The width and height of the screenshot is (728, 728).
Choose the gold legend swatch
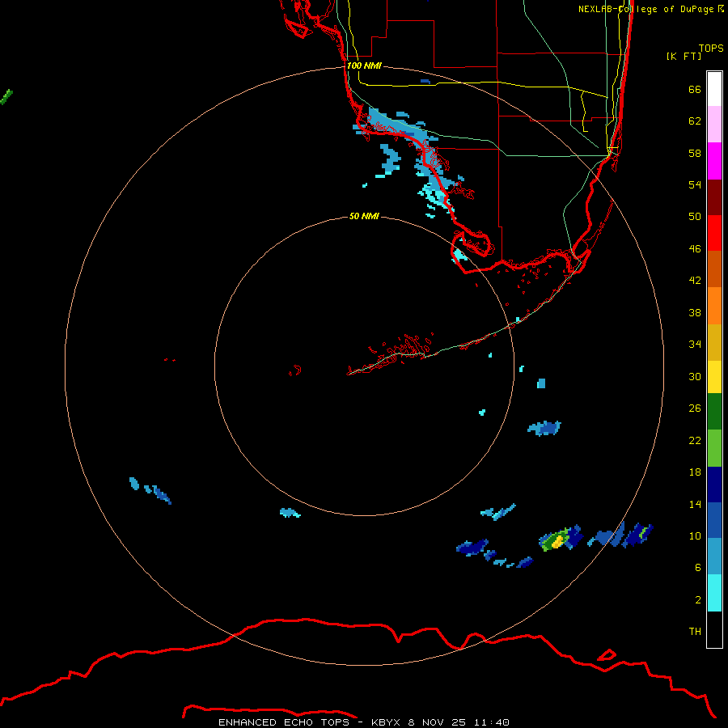click(x=714, y=343)
